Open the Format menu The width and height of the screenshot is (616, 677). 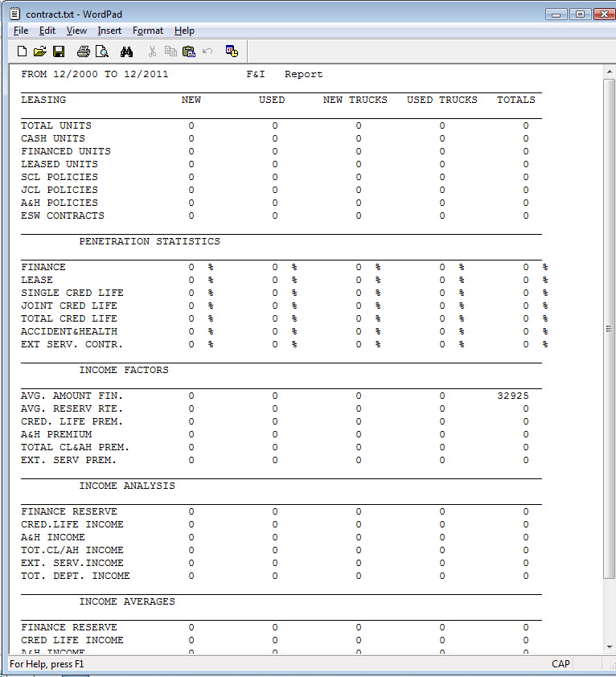[148, 31]
